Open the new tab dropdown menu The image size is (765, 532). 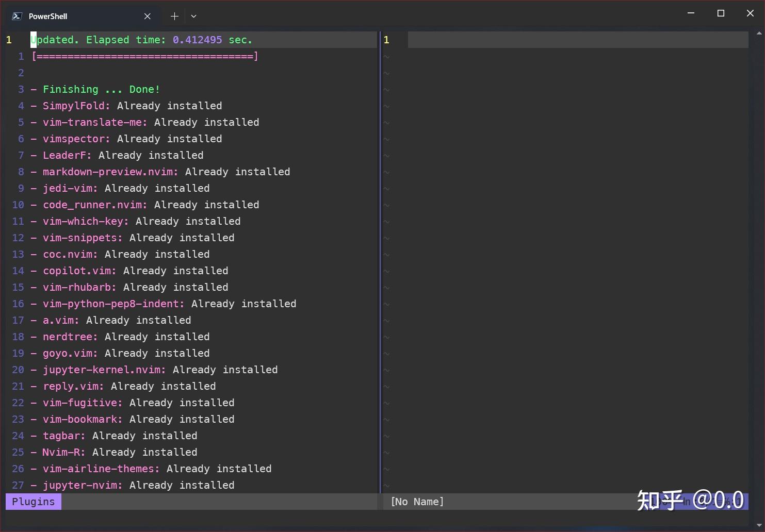(193, 16)
